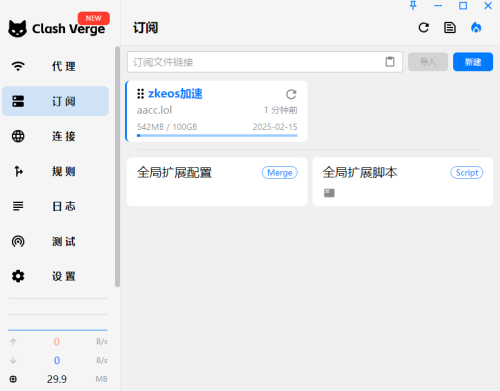Click the Script chip

tap(467, 173)
